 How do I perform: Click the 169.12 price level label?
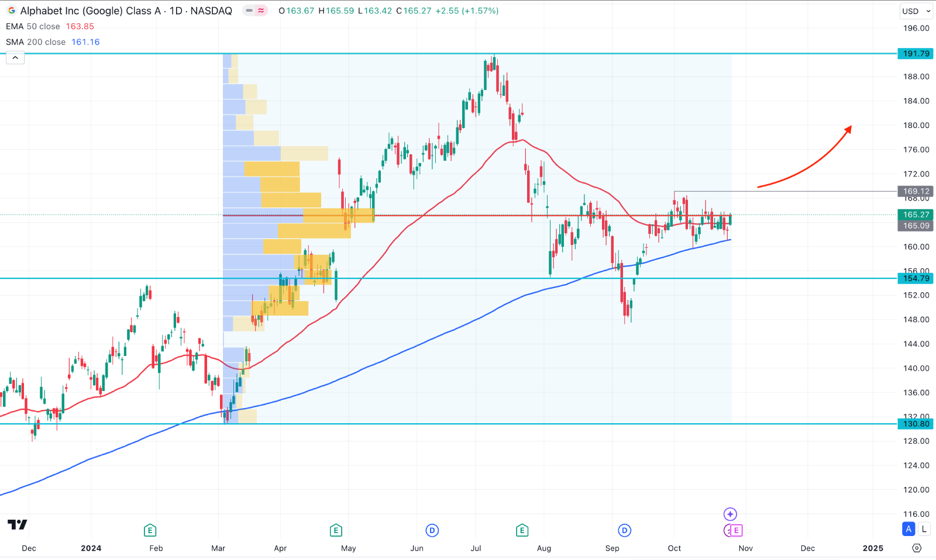coord(916,191)
